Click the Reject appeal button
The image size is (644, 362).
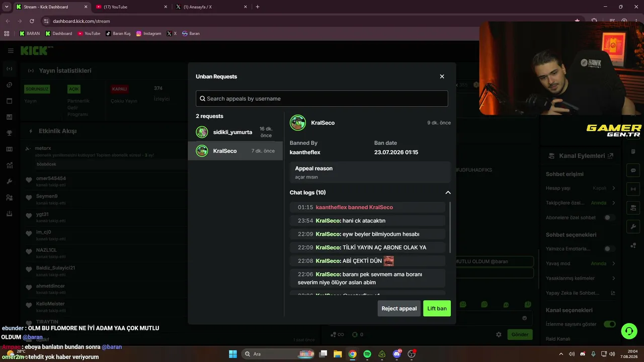coord(399,308)
